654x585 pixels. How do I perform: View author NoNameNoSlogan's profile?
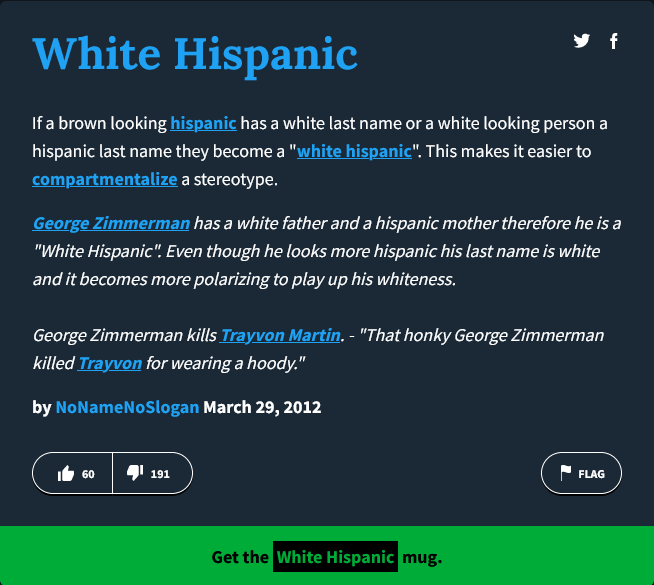pyautogui.click(x=127, y=408)
